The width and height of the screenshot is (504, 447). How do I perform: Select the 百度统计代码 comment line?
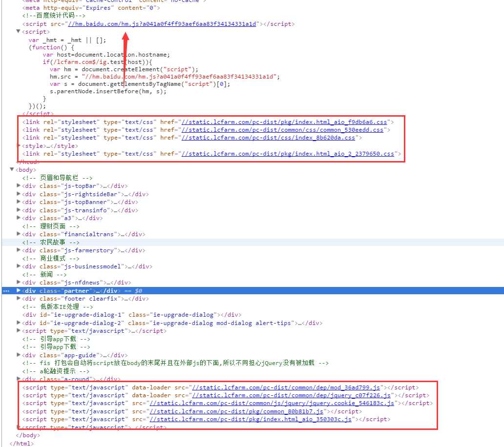click(54, 16)
